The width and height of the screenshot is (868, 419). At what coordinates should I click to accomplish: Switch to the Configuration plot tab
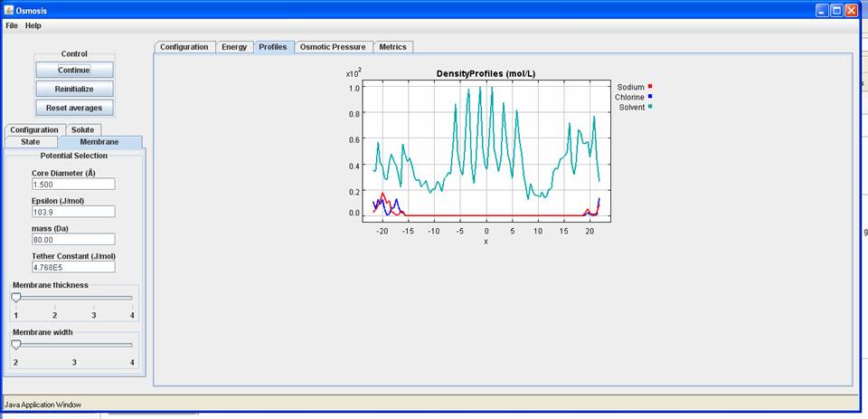[x=184, y=47]
